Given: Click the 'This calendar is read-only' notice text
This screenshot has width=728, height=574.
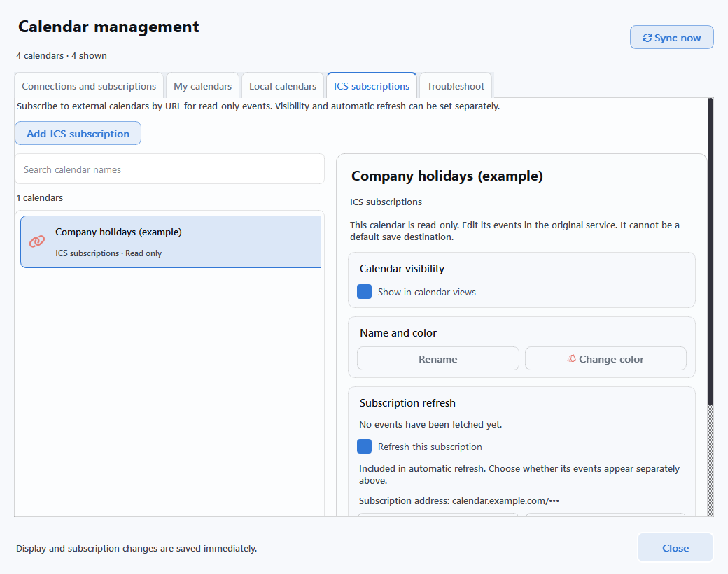Looking at the screenshot, I should pyautogui.click(x=515, y=231).
